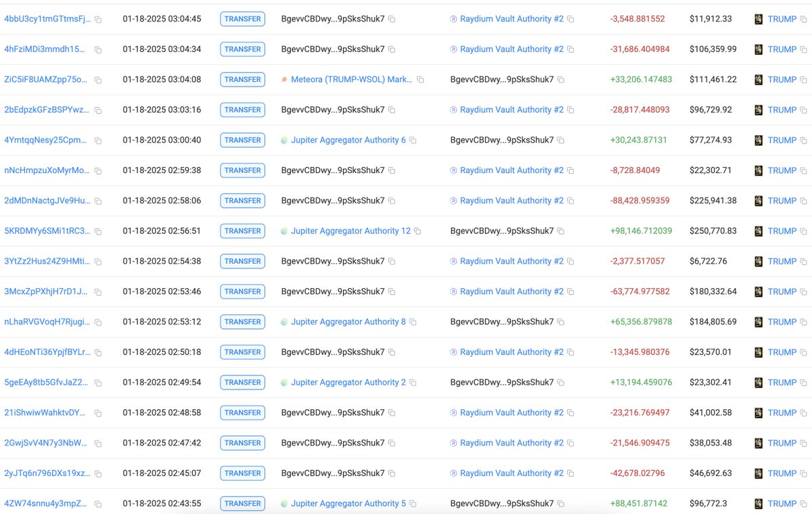Copy Meteora (TRUMP-WSOL) Market address icon
Image resolution: width=812 pixels, height=514 pixels.
point(420,80)
